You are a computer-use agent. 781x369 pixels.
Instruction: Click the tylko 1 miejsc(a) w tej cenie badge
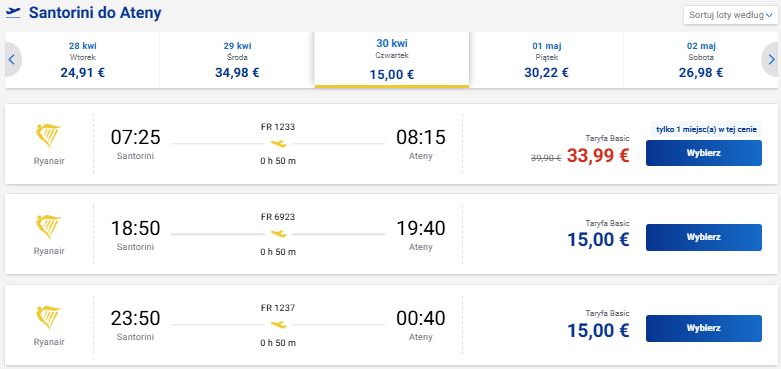pos(706,129)
